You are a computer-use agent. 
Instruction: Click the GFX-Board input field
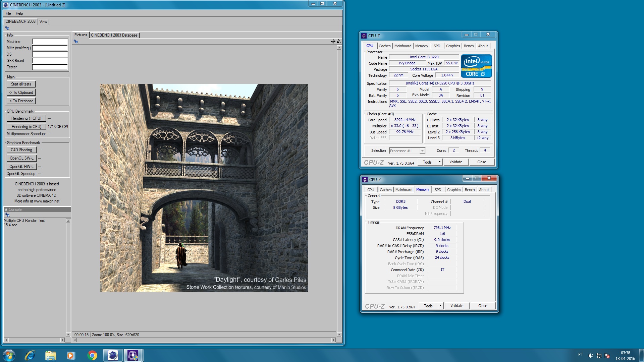tap(50, 61)
